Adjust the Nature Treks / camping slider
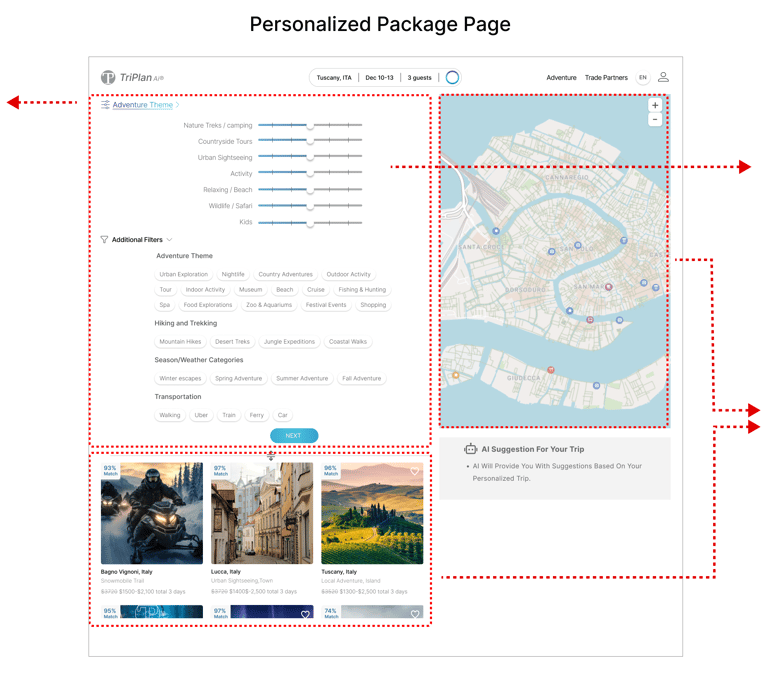This screenshot has height=681, width=768. point(310,125)
